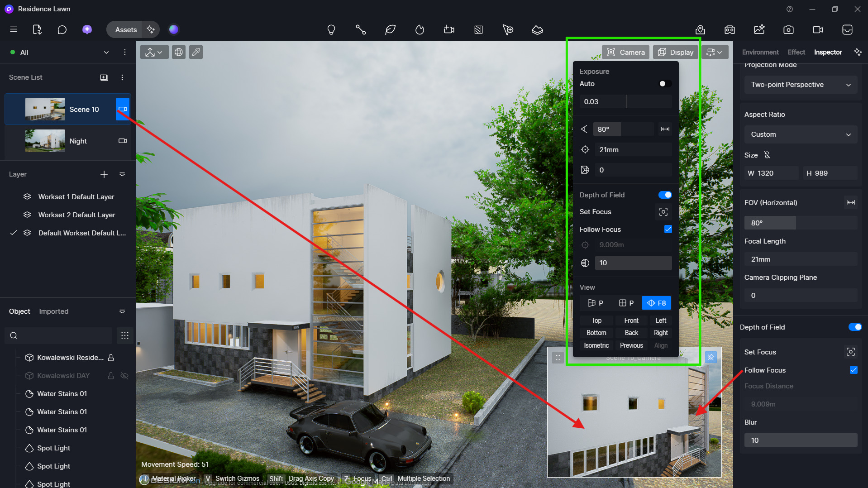Select the Night scene thumbnail
868x488 pixels.
[x=45, y=141]
